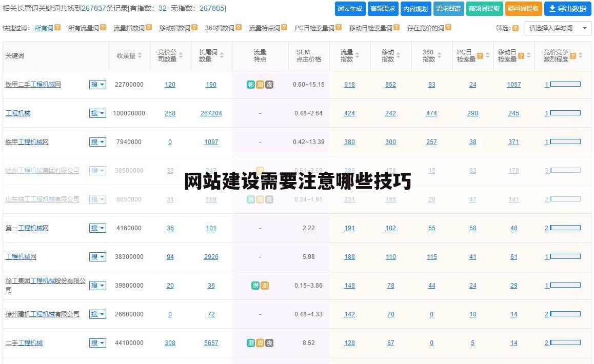Open long-tail count 267204 link

pos(211,113)
